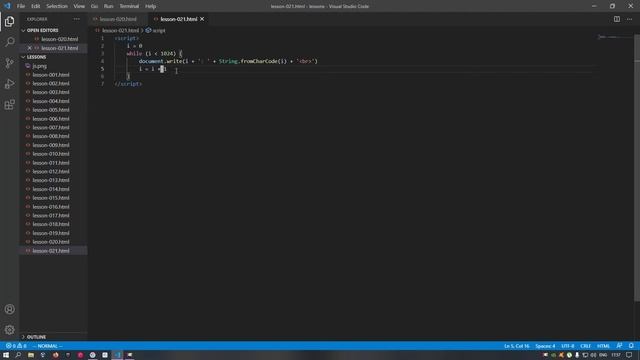Open lesson-020.html in Open Editors list
640x360 pixels.
tap(60, 39)
